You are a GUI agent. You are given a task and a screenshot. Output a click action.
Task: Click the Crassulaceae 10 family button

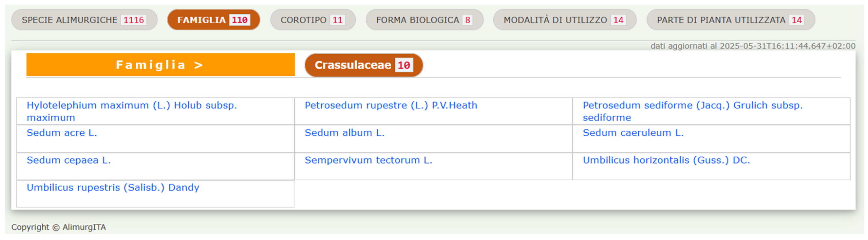(363, 65)
